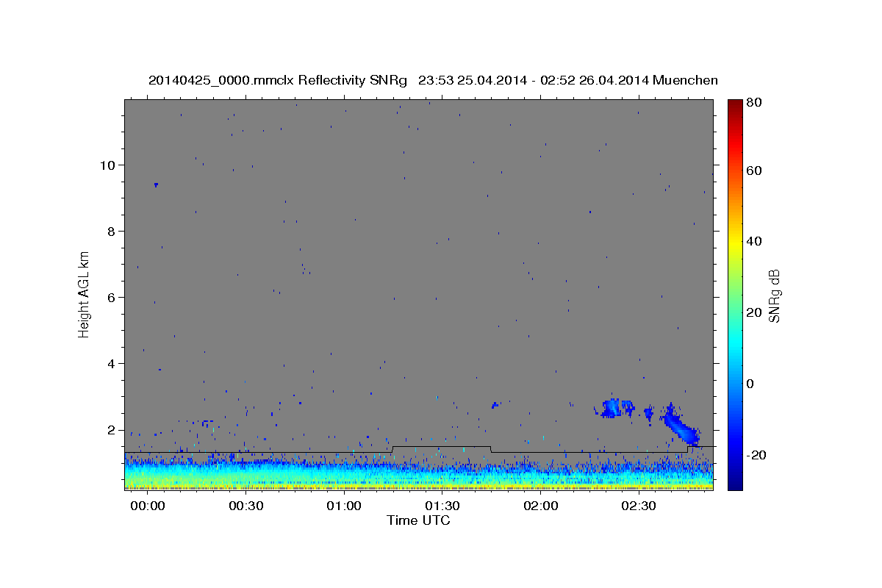Click the dark red top of colorbar
This screenshot has width=882, height=588.
tap(734, 107)
